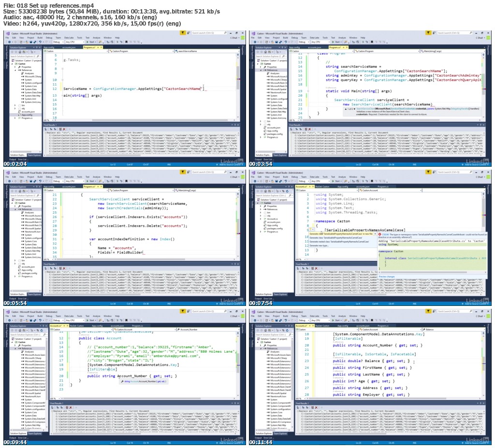This screenshot has width=495, height=448.
Task: Select Account.cs in the 00:07:54 Solution Explorer
Action: 273,219
